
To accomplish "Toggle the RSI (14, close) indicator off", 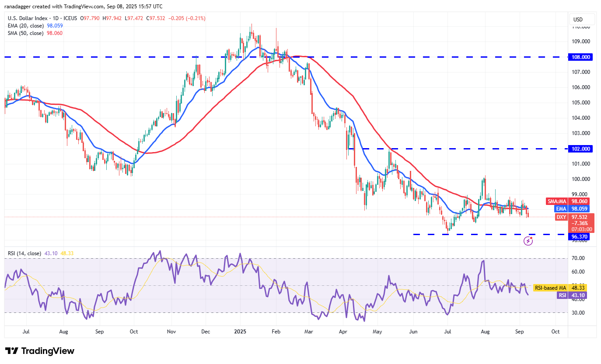I will (x=24, y=253).
